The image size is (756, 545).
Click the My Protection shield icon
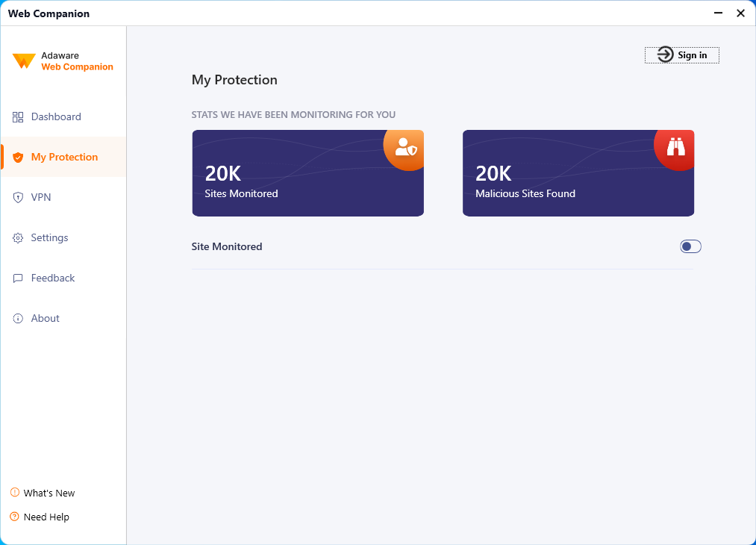pyautogui.click(x=16, y=157)
